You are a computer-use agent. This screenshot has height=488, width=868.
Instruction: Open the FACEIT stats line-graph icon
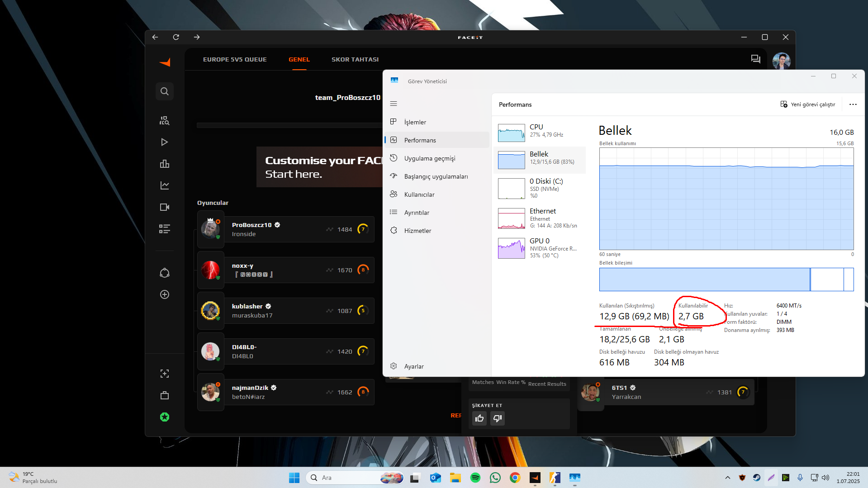click(165, 185)
